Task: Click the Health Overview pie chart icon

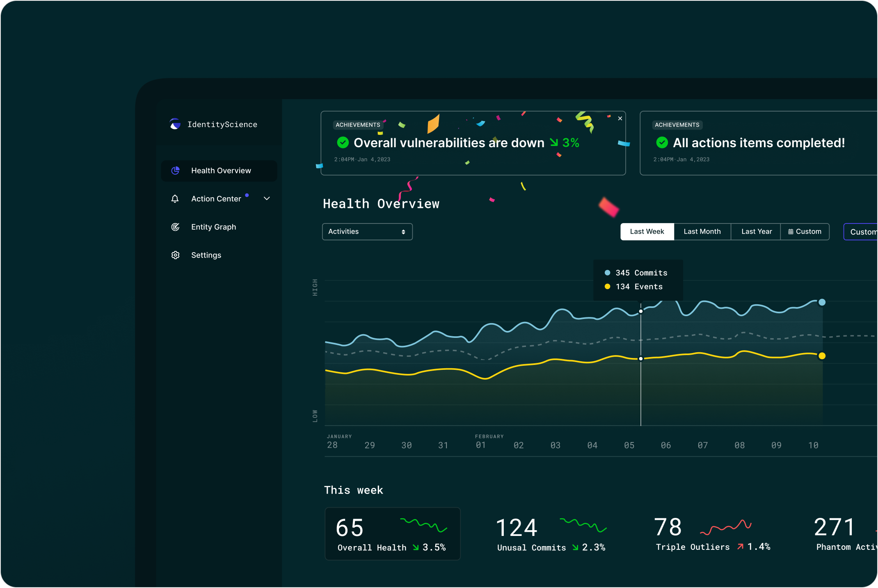Action: pos(175,171)
